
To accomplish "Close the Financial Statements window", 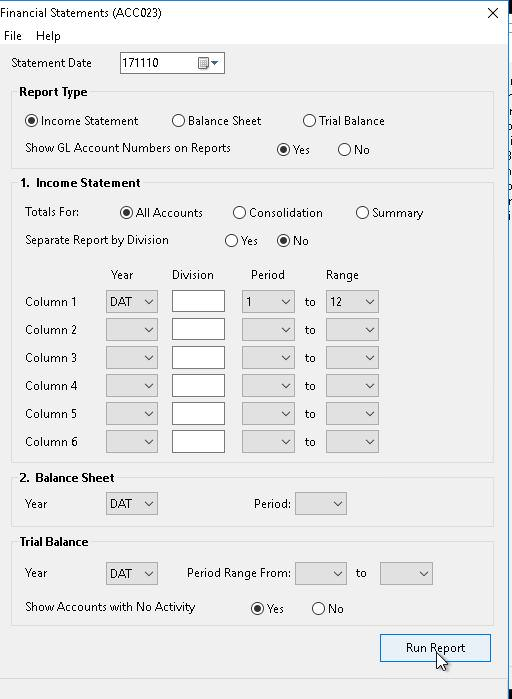I will coord(493,13).
